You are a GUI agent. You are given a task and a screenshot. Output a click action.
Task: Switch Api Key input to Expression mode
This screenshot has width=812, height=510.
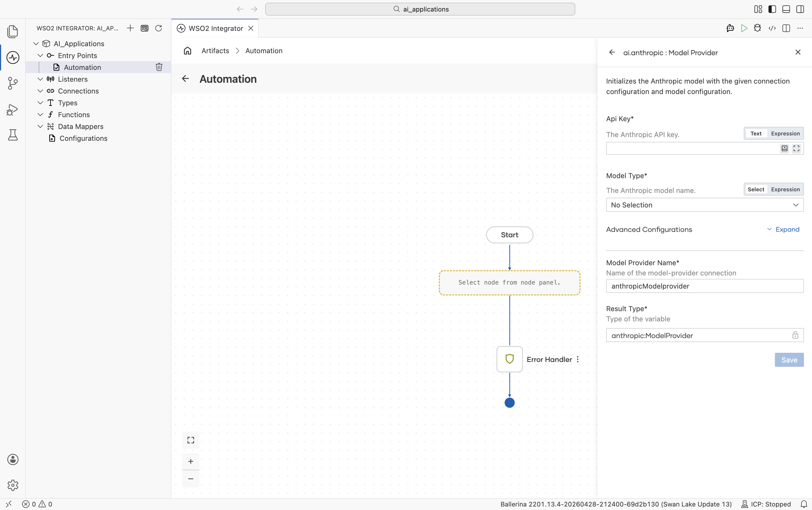[785, 133]
